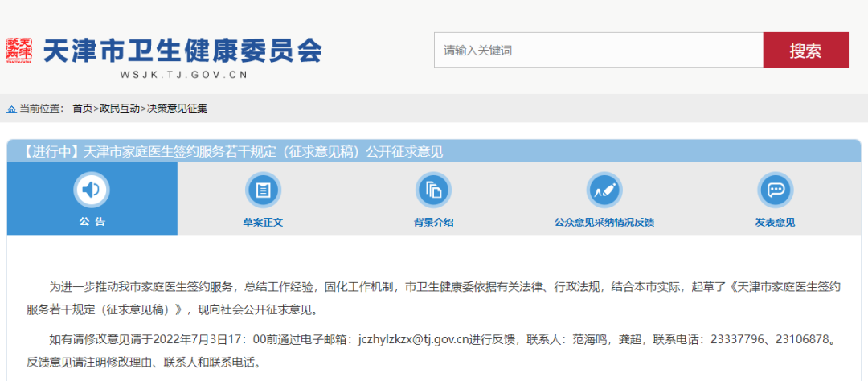Click the 天津市卫生健康委员会 site title
Screen dimensions: 868x381
click(x=182, y=51)
